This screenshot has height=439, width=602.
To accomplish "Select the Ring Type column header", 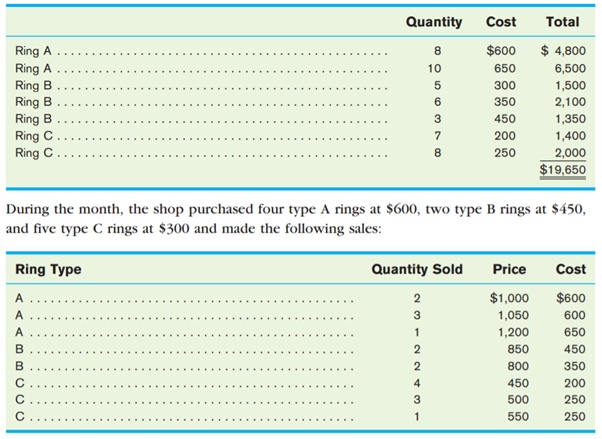I will 49,269.
